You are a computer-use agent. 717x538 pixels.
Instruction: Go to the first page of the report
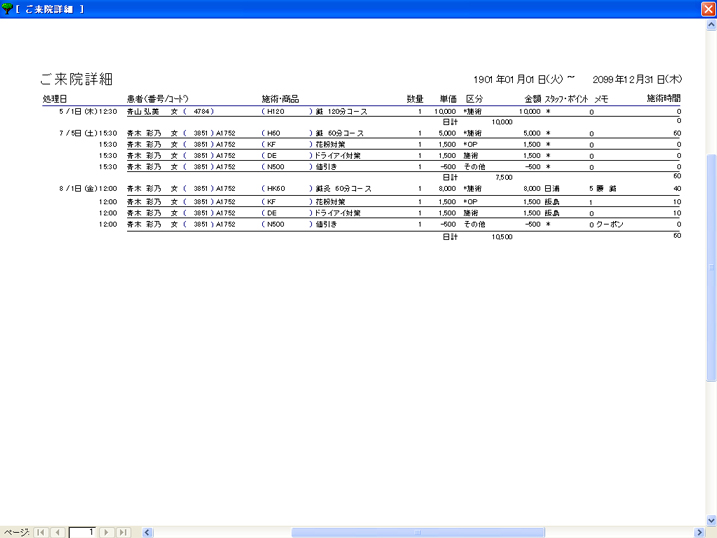pos(41,532)
